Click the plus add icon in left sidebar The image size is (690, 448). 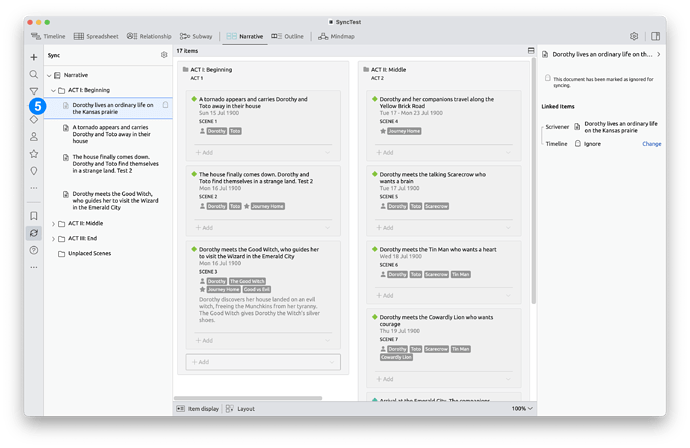coord(34,58)
